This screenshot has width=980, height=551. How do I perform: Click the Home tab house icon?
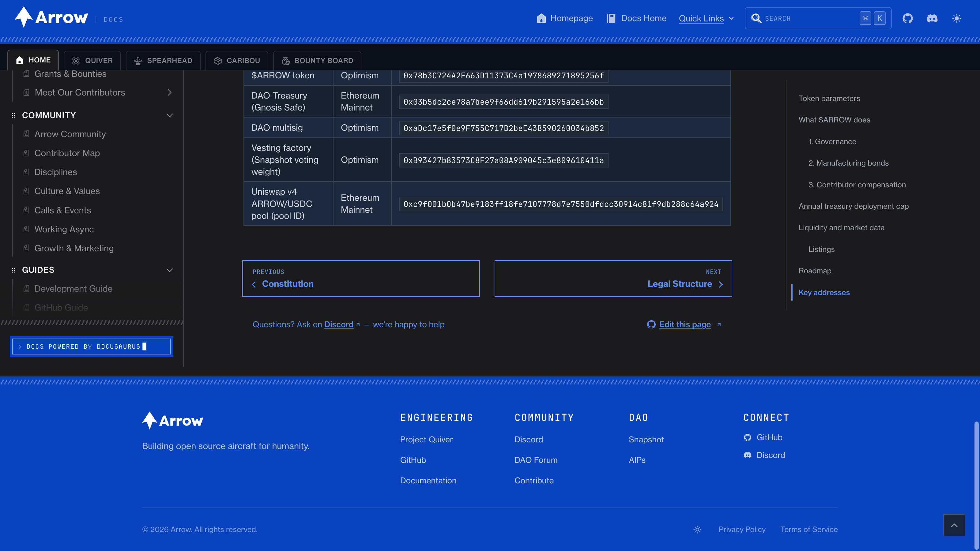click(20, 60)
